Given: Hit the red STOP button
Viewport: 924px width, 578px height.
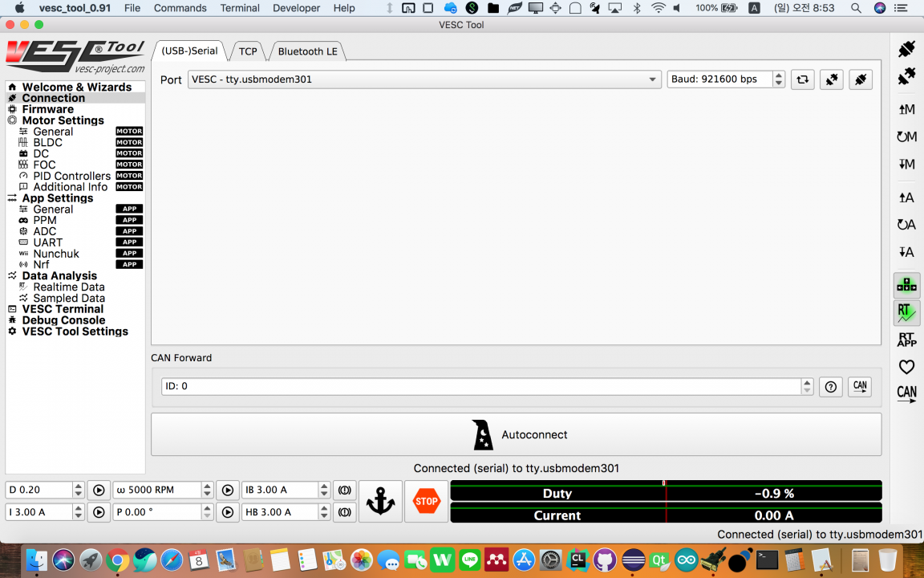Looking at the screenshot, I should click(426, 501).
